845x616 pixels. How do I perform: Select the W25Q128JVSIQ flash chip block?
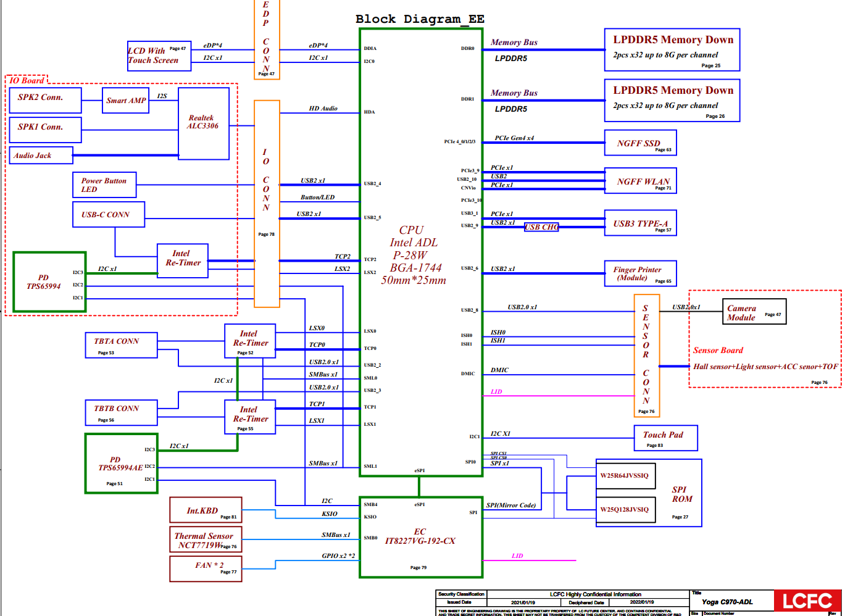tap(626, 510)
